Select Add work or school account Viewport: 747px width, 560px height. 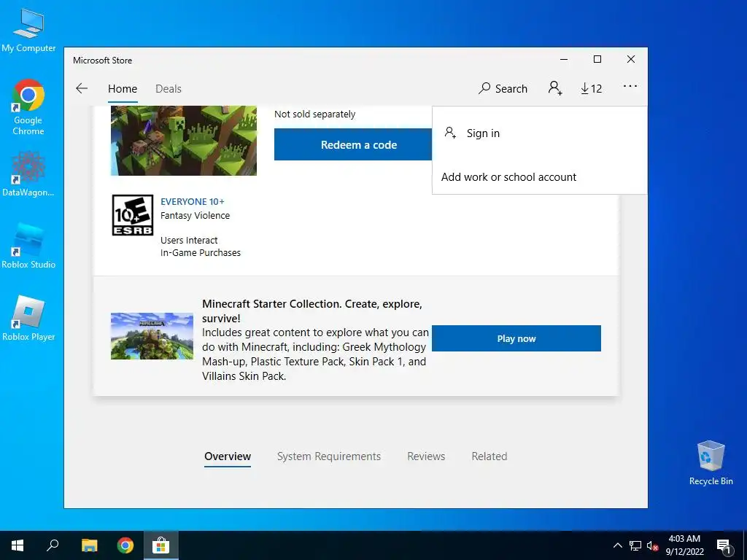click(x=539, y=177)
